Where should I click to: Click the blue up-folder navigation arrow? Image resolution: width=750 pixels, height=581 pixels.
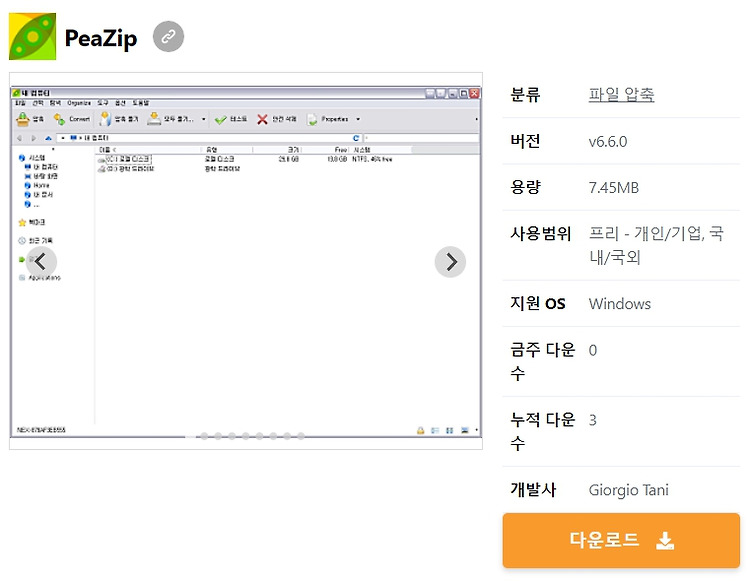point(48,138)
